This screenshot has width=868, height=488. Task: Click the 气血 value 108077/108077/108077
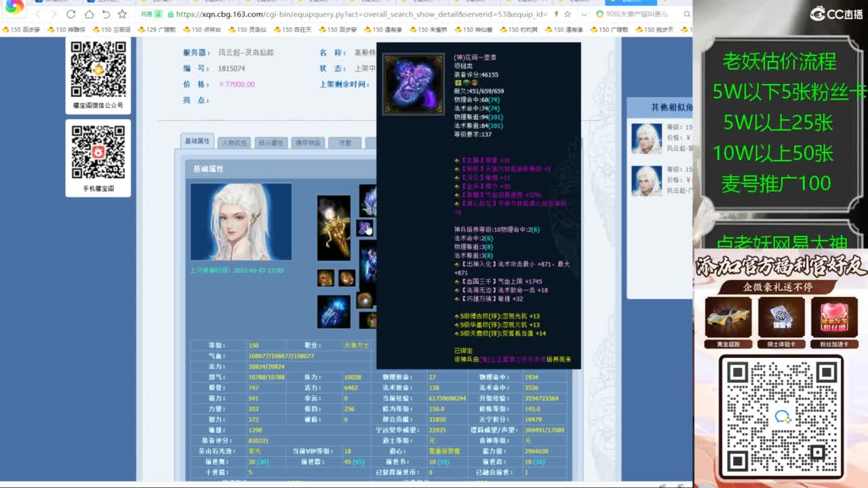(281, 356)
